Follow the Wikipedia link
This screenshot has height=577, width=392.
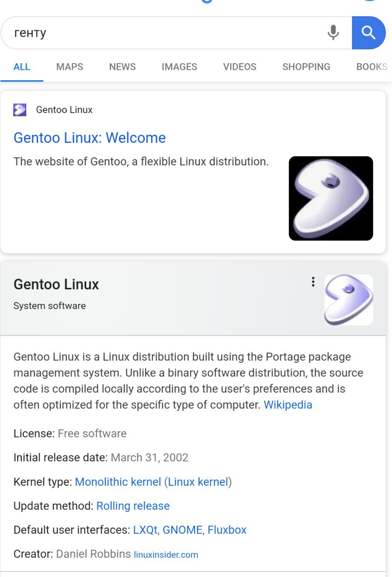coord(288,405)
